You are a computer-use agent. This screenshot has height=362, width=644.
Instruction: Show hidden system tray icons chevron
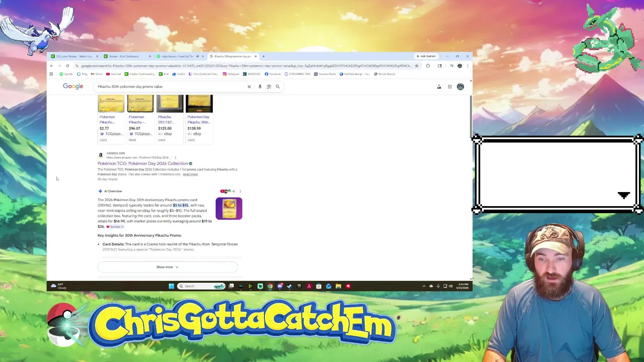coord(424,286)
